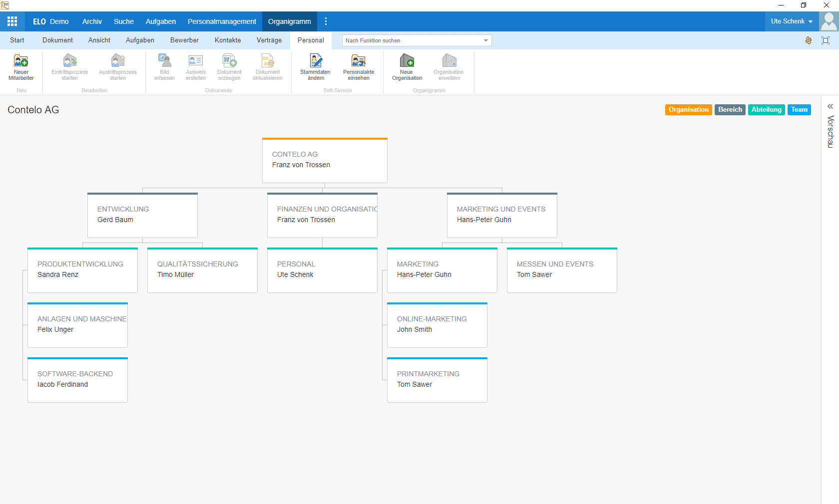Select the Organigramm tab
The image size is (839, 504).
pyautogui.click(x=290, y=21)
